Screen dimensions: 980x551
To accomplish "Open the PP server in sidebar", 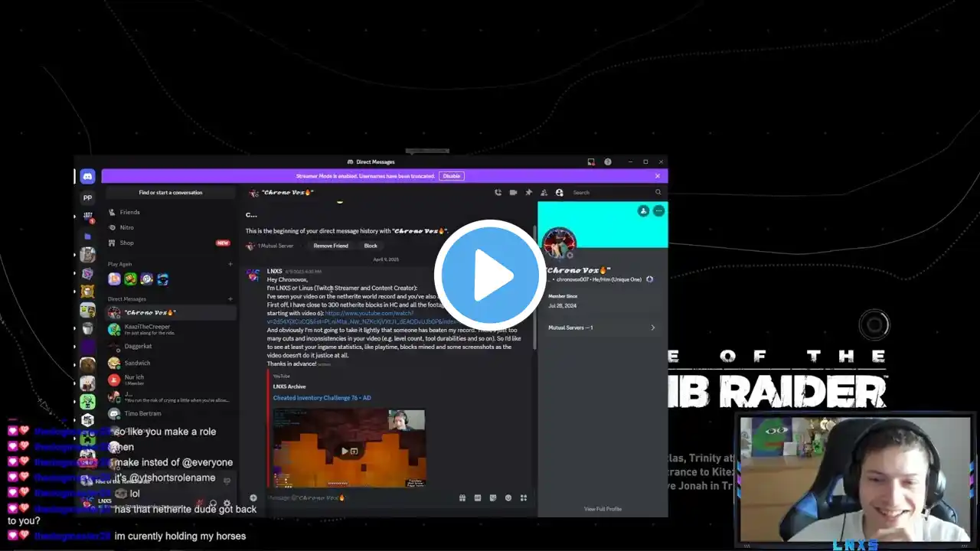I will click(87, 197).
